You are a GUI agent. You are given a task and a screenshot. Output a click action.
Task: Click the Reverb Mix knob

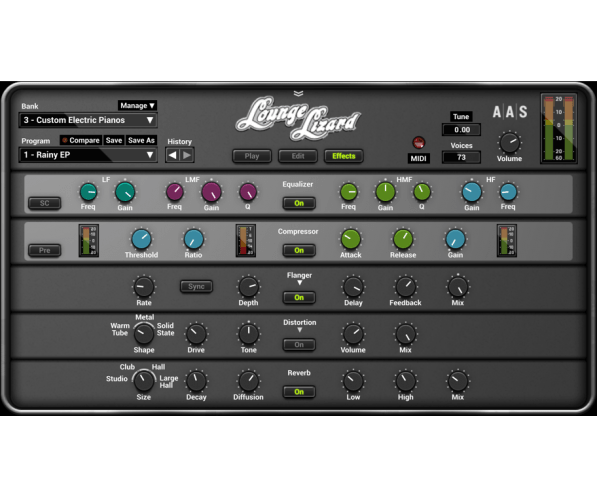pos(458,381)
